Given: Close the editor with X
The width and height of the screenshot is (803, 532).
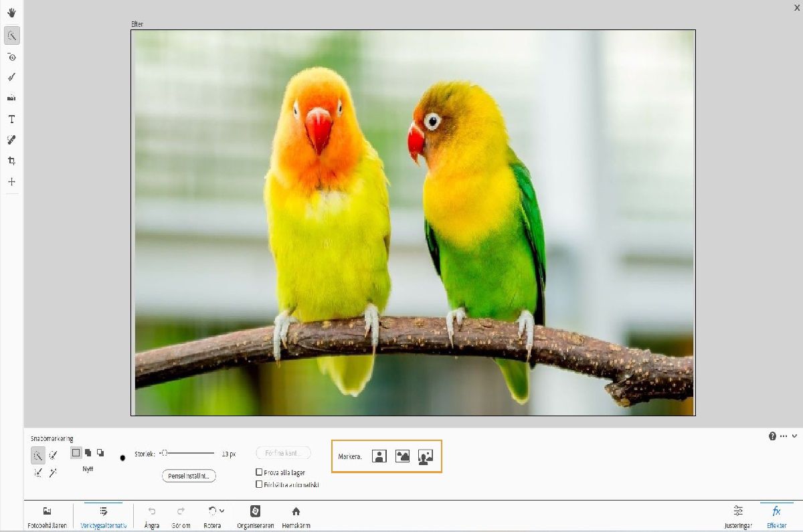Looking at the screenshot, I should [796, 7].
